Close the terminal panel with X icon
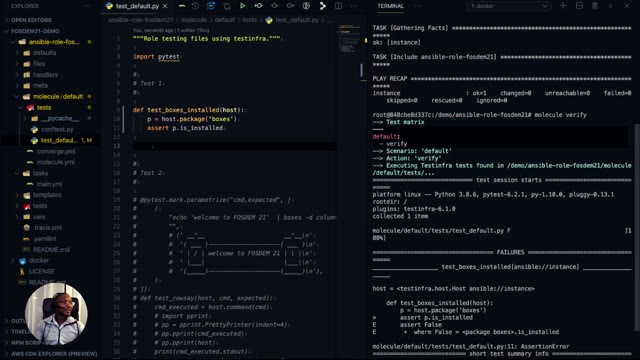The height and width of the screenshot is (360, 640). 627,6
